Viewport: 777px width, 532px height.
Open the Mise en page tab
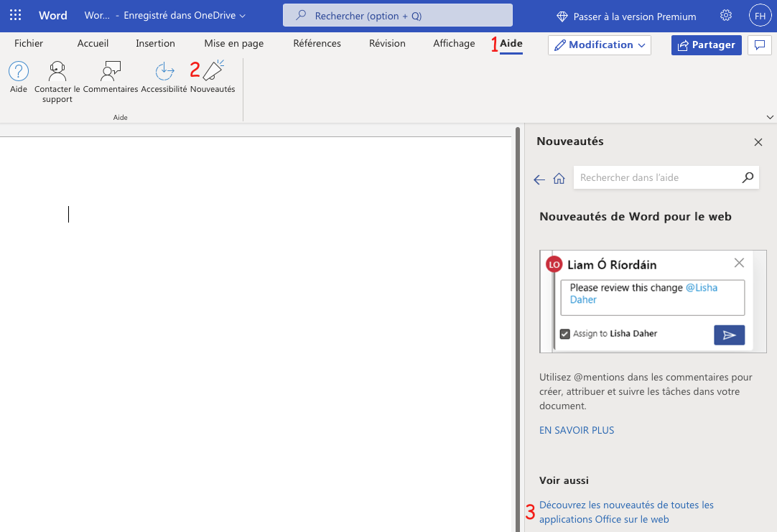234,44
